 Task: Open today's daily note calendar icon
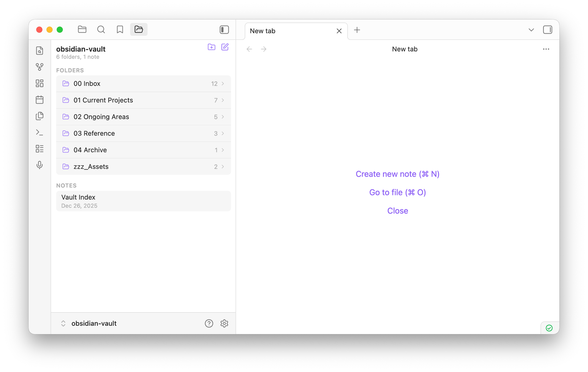click(40, 100)
